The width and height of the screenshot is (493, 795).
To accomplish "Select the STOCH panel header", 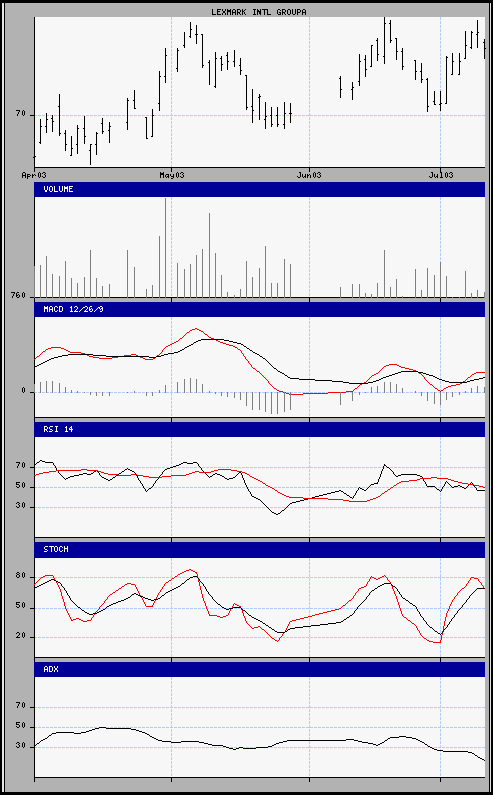I will (260, 550).
